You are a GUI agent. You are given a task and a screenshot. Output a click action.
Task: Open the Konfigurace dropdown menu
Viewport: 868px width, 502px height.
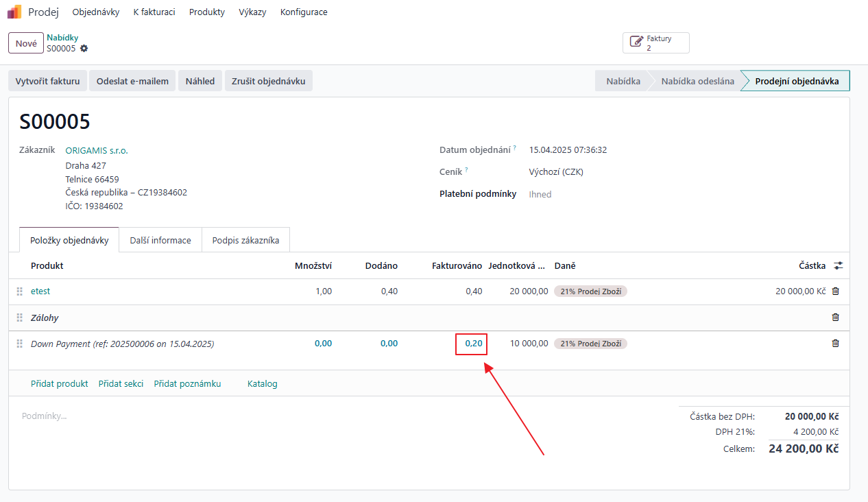[304, 12]
